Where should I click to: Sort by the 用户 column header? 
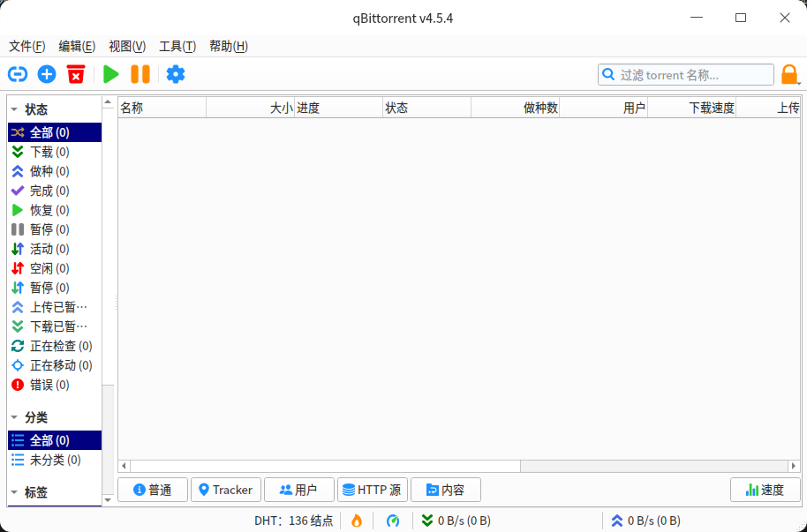pyautogui.click(x=604, y=108)
